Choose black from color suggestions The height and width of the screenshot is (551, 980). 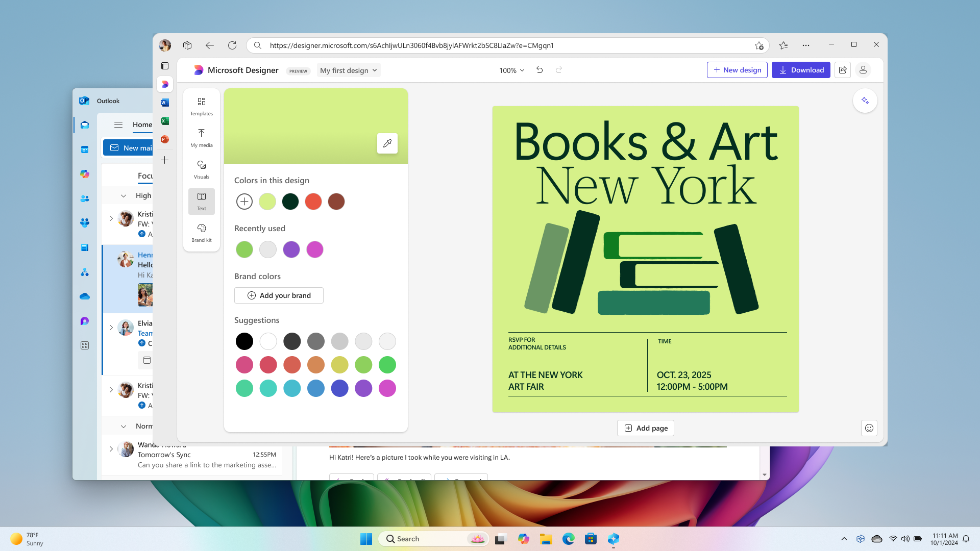pyautogui.click(x=244, y=341)
